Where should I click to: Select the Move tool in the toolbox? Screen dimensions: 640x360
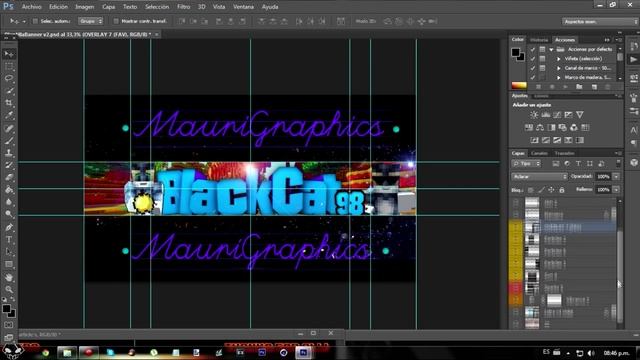pos(9,54)
